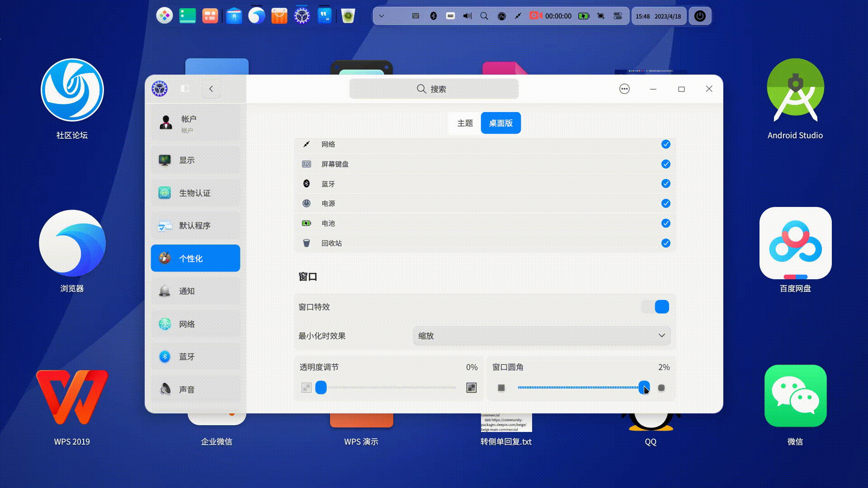Click the power button in the top bar
This screenshot has height=488, width=868.
click(699, 15)
